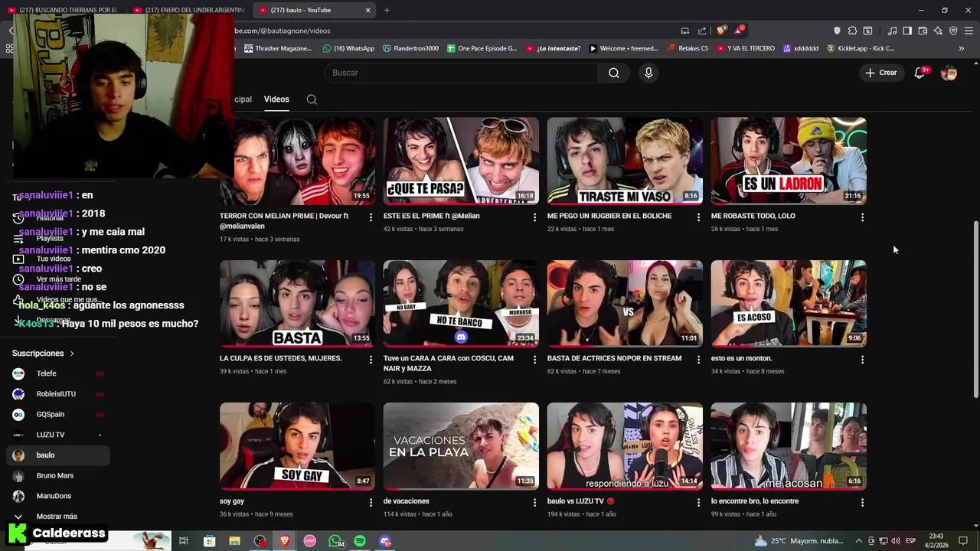Open Brave Rewards triangle icon
The height and width of the screenshot is (551, 980).
pos(739,31)
